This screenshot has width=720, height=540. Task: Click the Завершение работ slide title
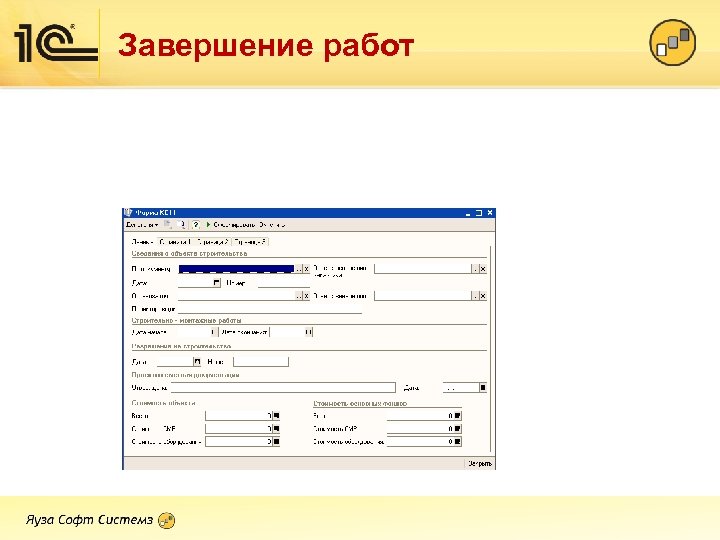(266, 45)
